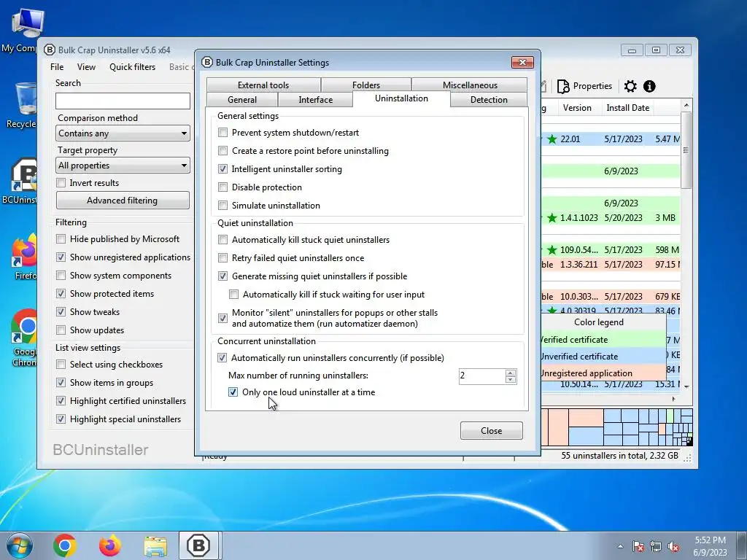Check Automatically kill stuck quiet uninstallers
747x560 pixels.
click(x=222, y=239)
